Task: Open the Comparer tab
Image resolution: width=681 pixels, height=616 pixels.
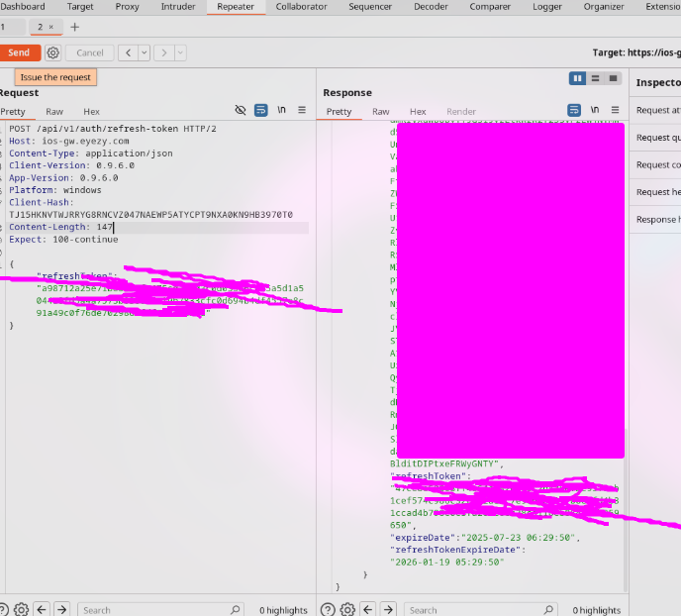Action: [x=490, y=7]
